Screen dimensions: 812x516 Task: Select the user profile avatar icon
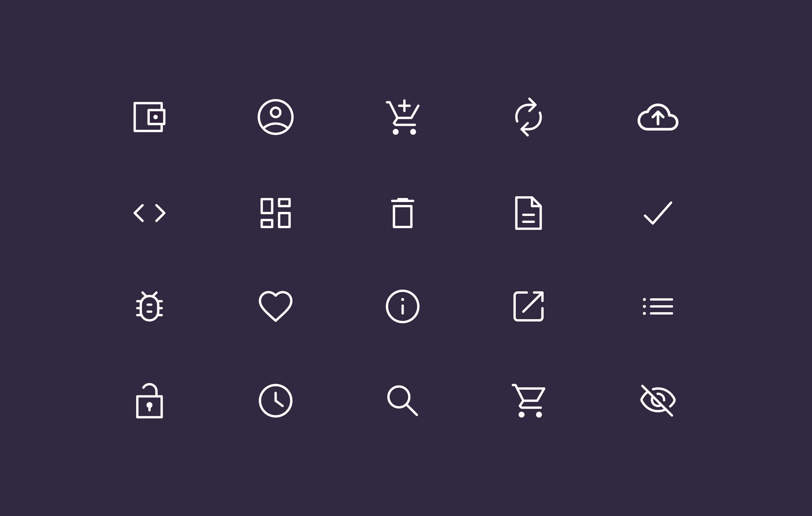pyautogui.click(x=275, y=117)
